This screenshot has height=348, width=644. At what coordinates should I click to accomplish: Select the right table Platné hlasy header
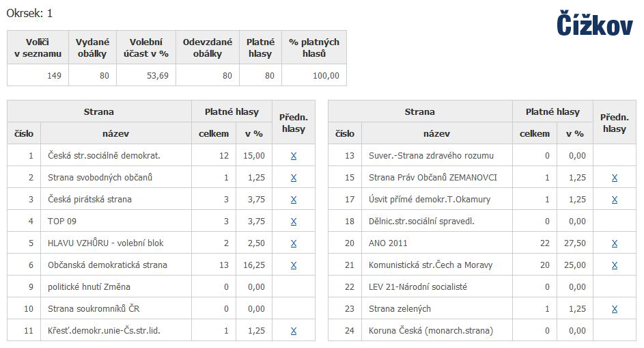[552, 111]
